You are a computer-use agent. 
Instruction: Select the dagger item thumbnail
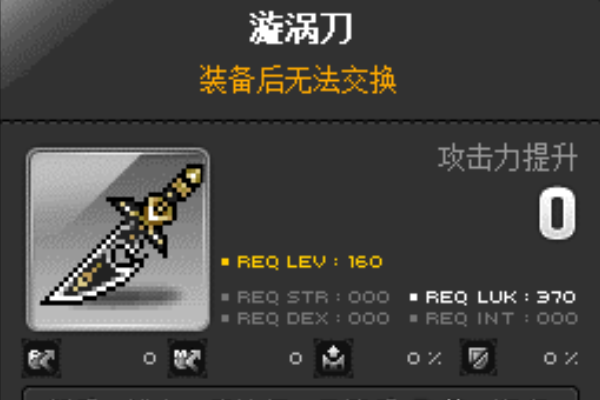click(x=118, y=239)
